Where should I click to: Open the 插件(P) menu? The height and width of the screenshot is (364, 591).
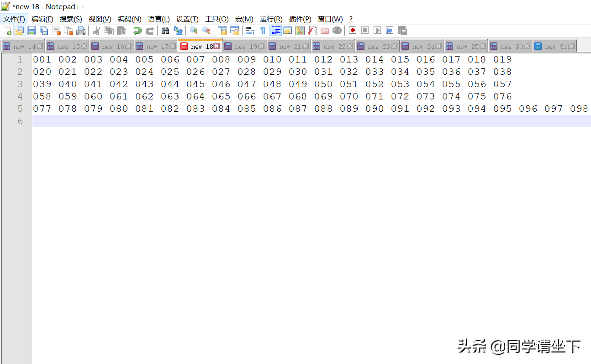(x=300, y=19)
